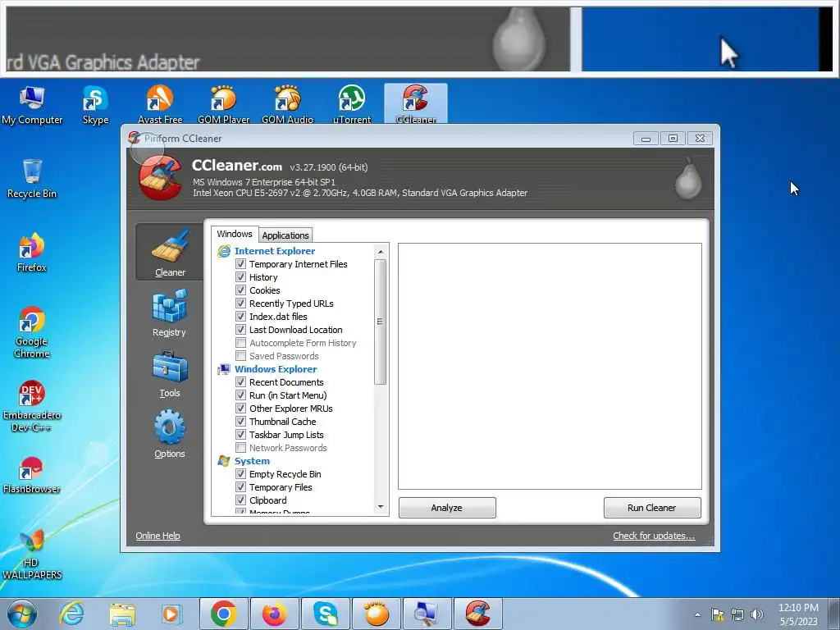The width and height of the screenshot is (840, 630).
Task: Uncheck the Clipboard checkbox
Action: point(241,500)
